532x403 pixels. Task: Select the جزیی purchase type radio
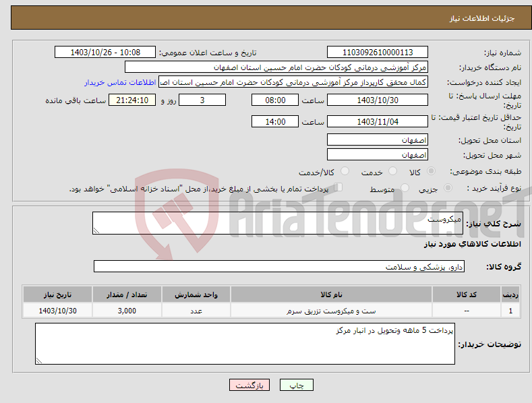click(448, 187)
